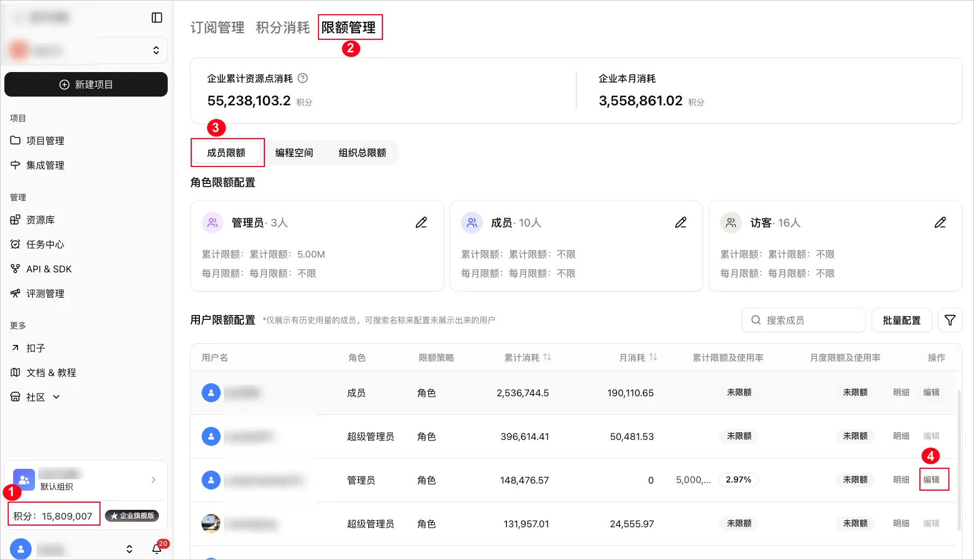Screen dimensions: 974x560
Task: Click 编辑 for the 管理员 user row
Action: [931, 480]
